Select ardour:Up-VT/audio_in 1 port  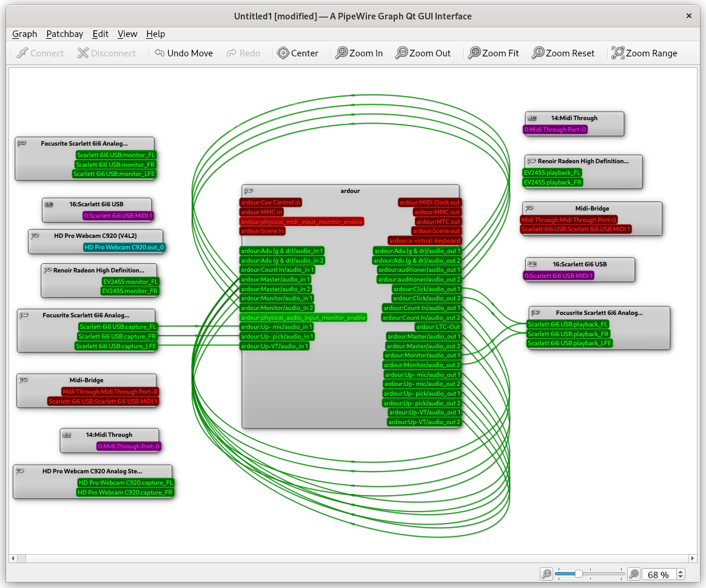[x=275, y=346]
